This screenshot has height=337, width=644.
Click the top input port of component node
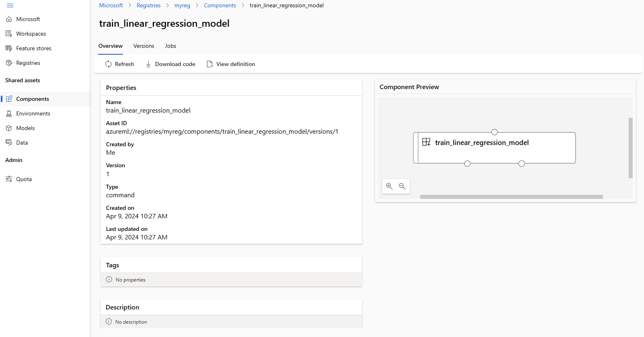tap(494, 132)
